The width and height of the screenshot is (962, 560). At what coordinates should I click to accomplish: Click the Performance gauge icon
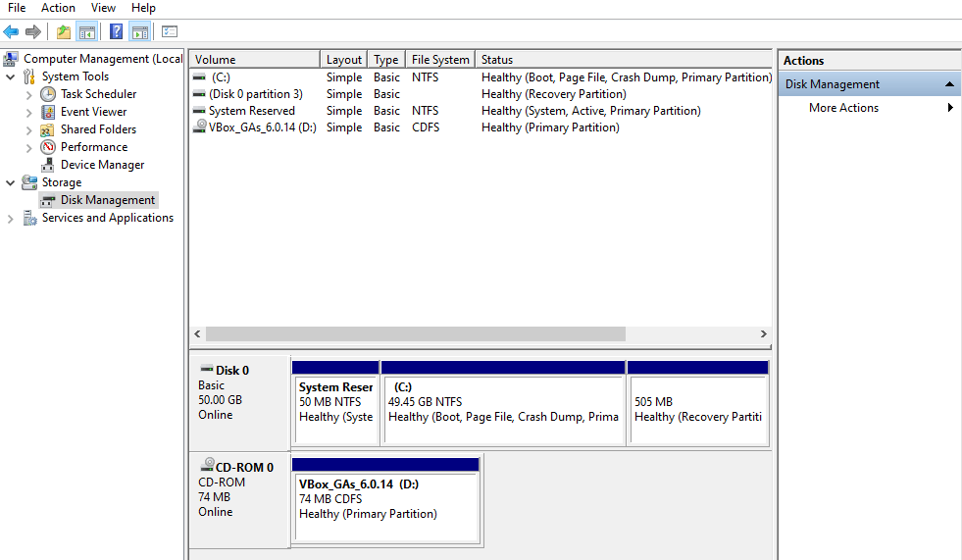pos(48,147)
